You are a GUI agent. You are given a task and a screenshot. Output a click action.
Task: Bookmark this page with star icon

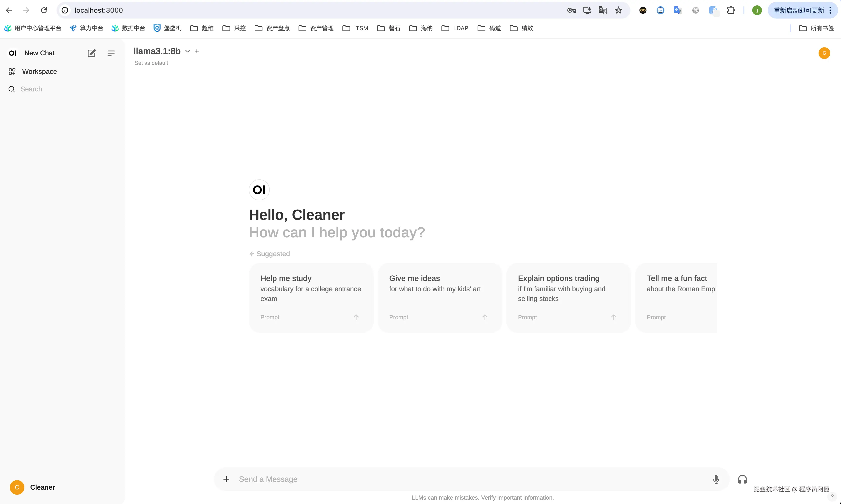tap(618, 10)
